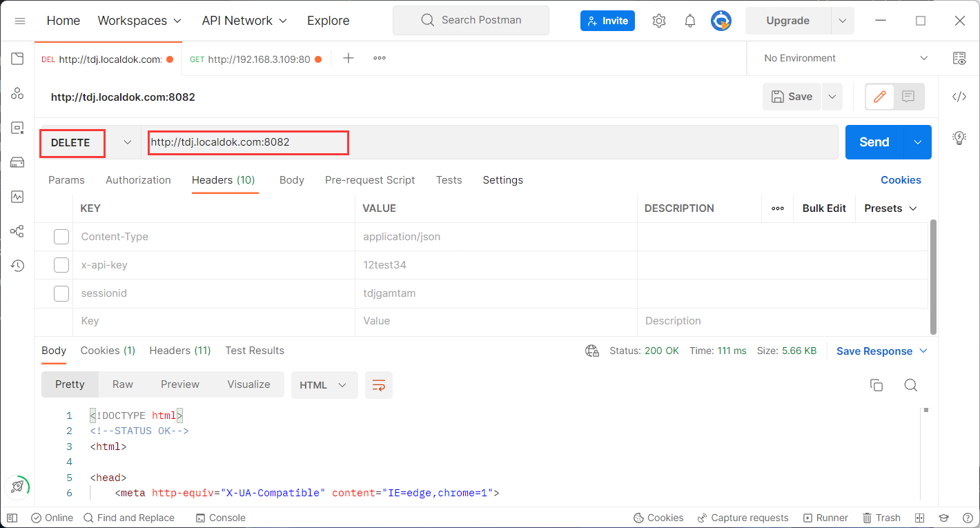Open Monitors sidebar icon

coord(17,197)
